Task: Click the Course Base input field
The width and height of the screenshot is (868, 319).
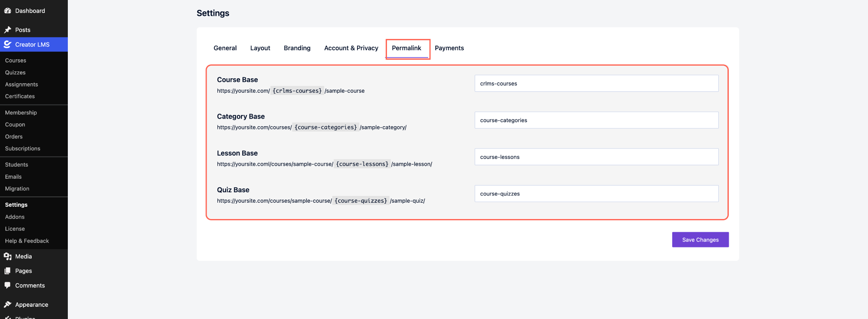Action: [x=596, y=83]
